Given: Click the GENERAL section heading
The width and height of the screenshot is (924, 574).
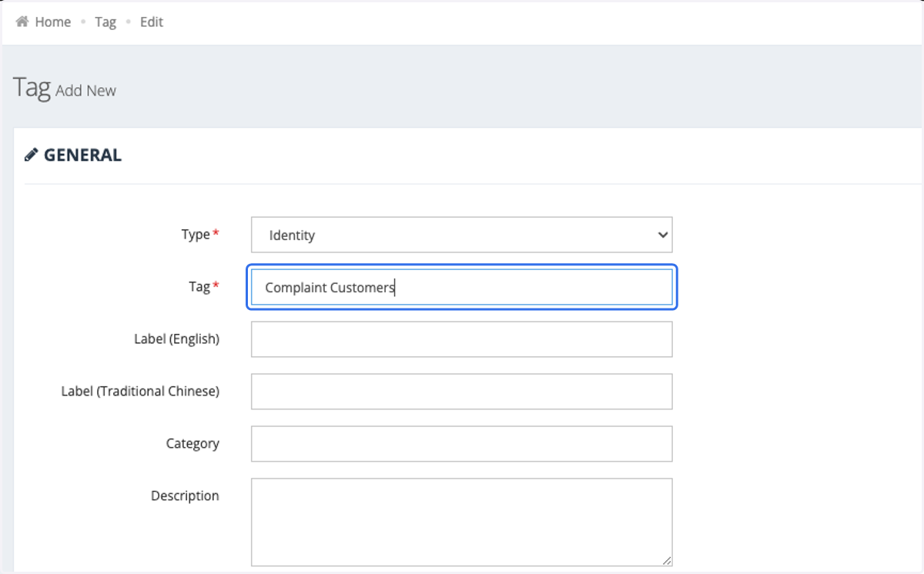Looking at the screenshot, I should tap(82, 155).
